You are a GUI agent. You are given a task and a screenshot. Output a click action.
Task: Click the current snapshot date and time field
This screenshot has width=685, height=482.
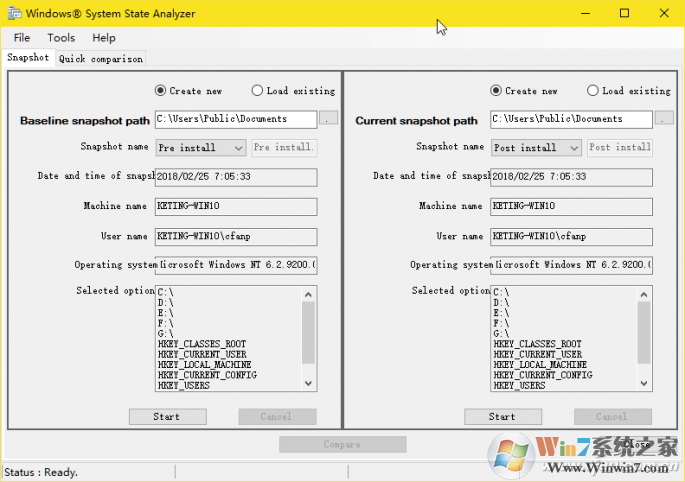[571, 177]
